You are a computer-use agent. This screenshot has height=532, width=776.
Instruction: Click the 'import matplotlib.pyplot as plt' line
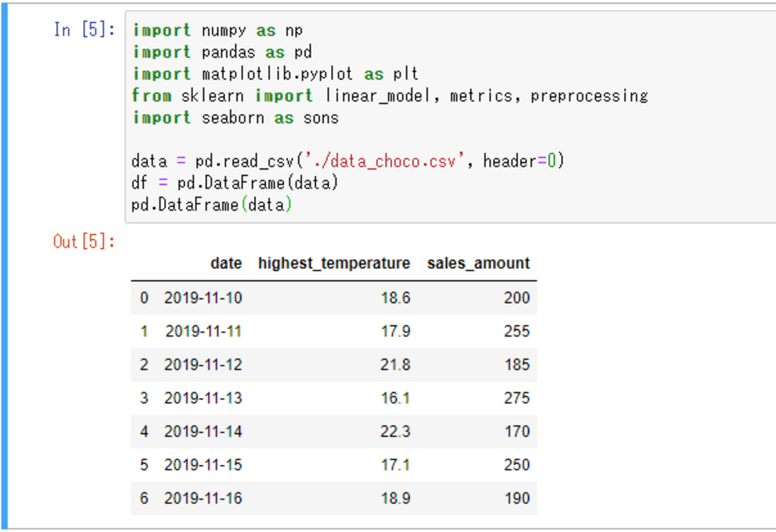coord(275,74)
